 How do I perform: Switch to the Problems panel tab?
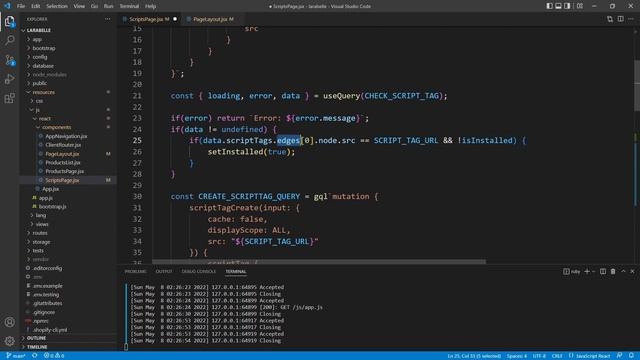click(x=135, y=271)
